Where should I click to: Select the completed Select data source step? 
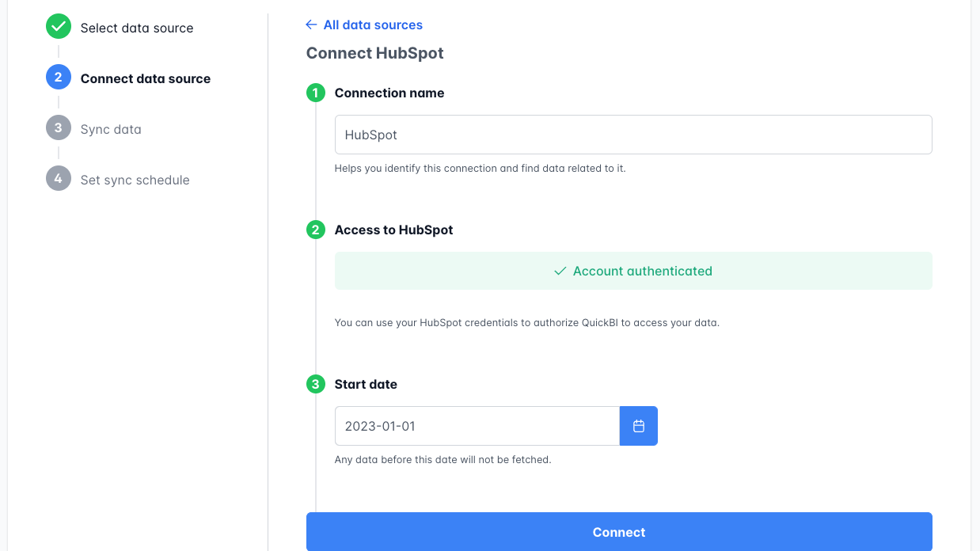136,28
